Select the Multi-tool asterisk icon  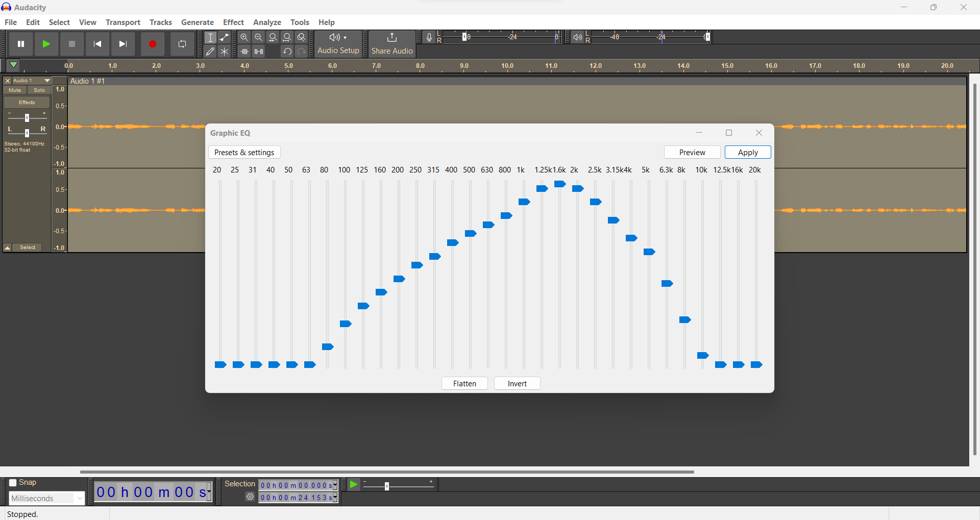tap(225, 52)
